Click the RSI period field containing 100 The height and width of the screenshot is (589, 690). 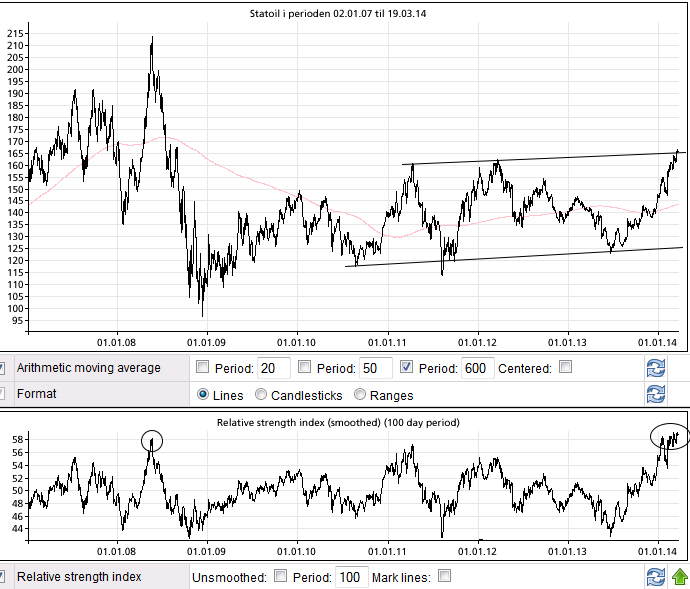350,577
